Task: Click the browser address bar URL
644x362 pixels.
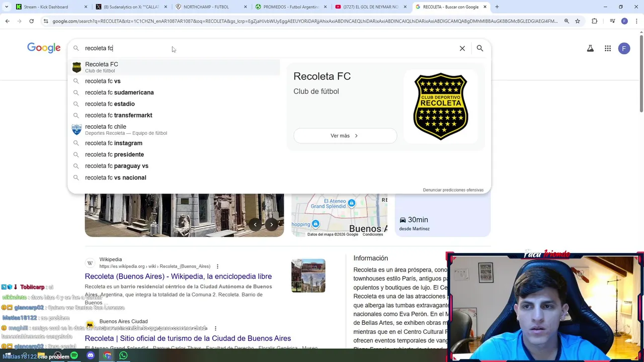Action: click(305, 21)
